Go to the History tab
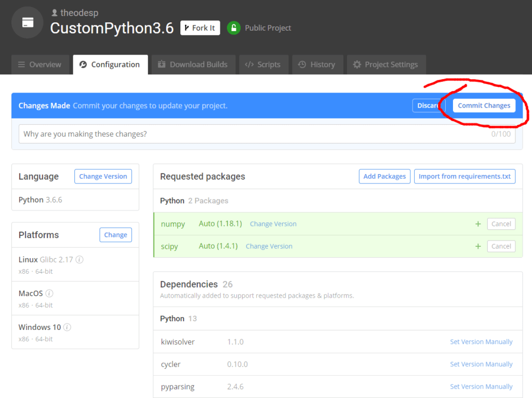532x398 pixels. (x=316, y=64)
